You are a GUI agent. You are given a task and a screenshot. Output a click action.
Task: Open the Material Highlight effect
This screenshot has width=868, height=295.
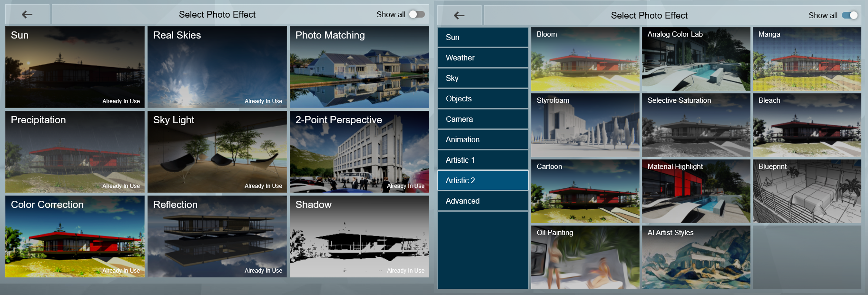[x=696, y=191]
